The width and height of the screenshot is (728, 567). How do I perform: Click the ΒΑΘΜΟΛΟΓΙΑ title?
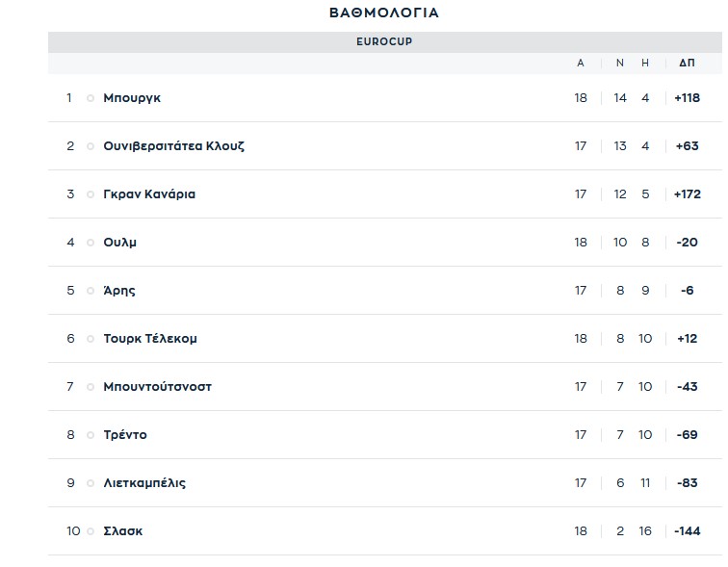(384, 13)
